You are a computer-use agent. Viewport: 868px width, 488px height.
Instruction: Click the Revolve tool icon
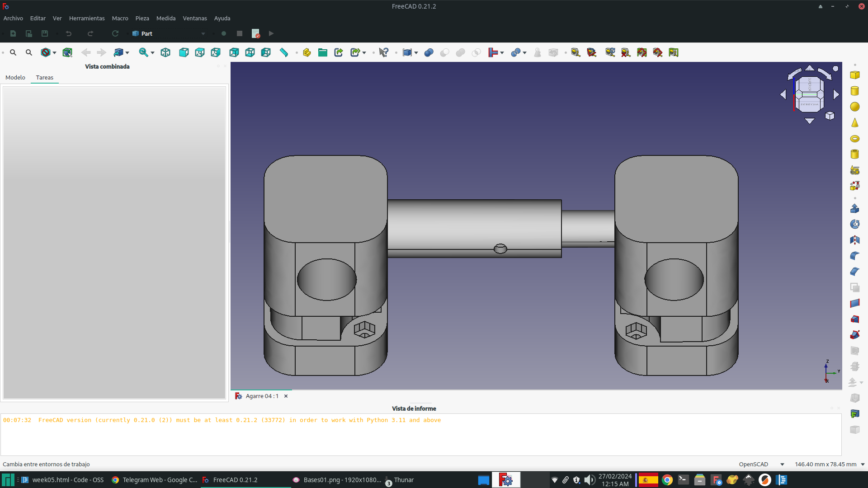click(854, 224)
